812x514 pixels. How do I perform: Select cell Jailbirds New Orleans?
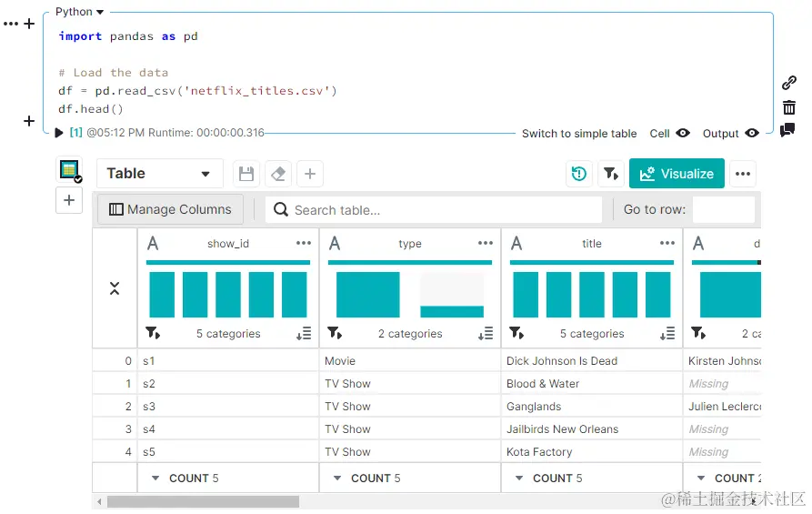pyautogui.click(x=591, y=429)
